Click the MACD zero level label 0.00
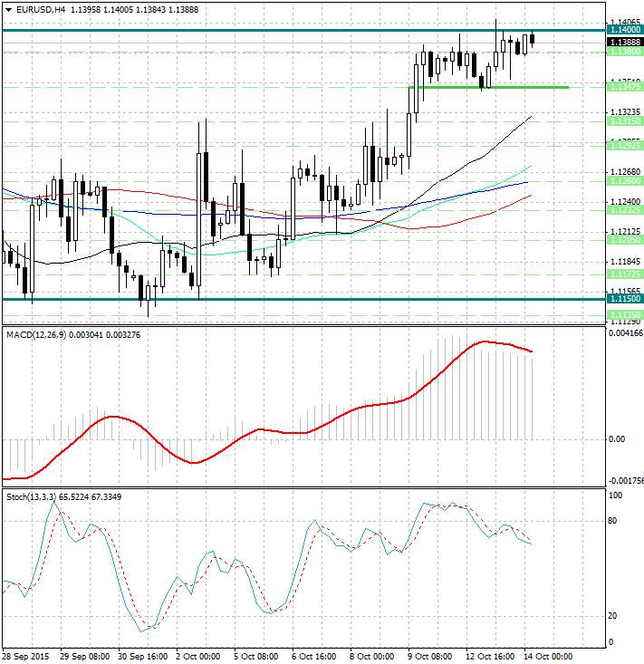The width and height of the screenshot is (644, 664). tap(617, 439)
